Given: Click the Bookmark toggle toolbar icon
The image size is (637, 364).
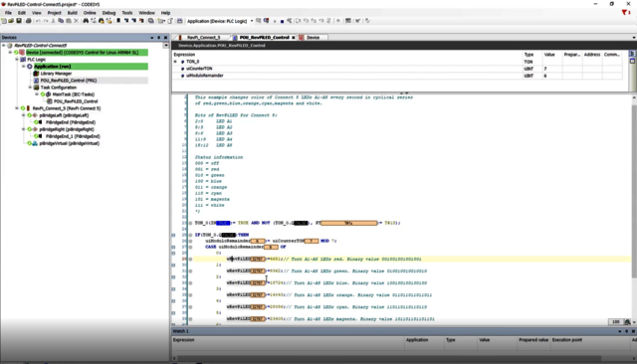Looking at the screenshot, I should [118, 21].
